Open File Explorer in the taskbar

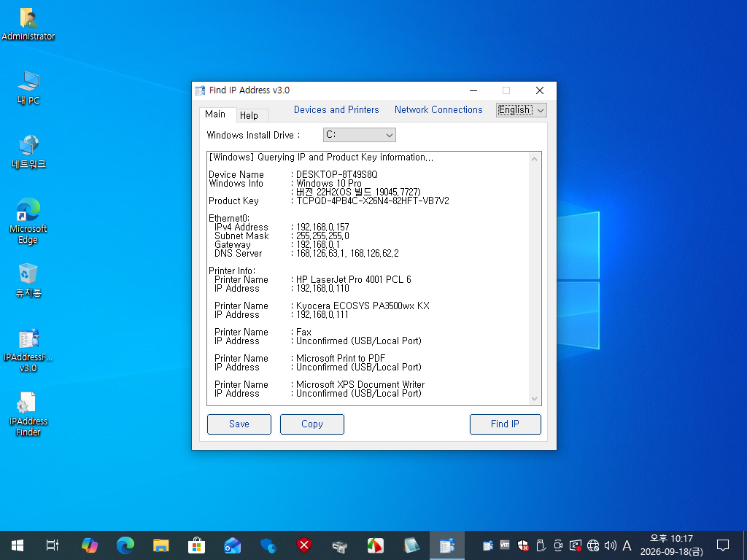(161, 545)
